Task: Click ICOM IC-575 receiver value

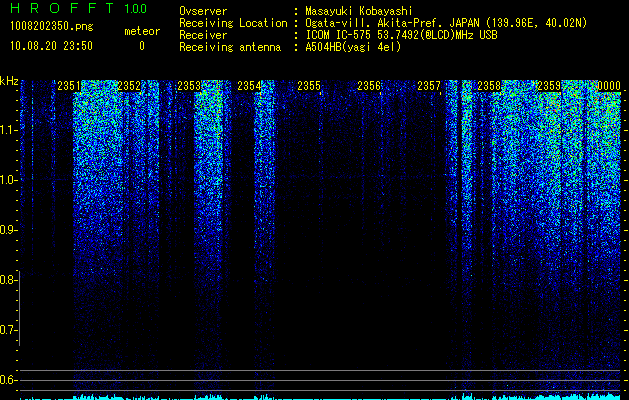Action: point(401,35)
